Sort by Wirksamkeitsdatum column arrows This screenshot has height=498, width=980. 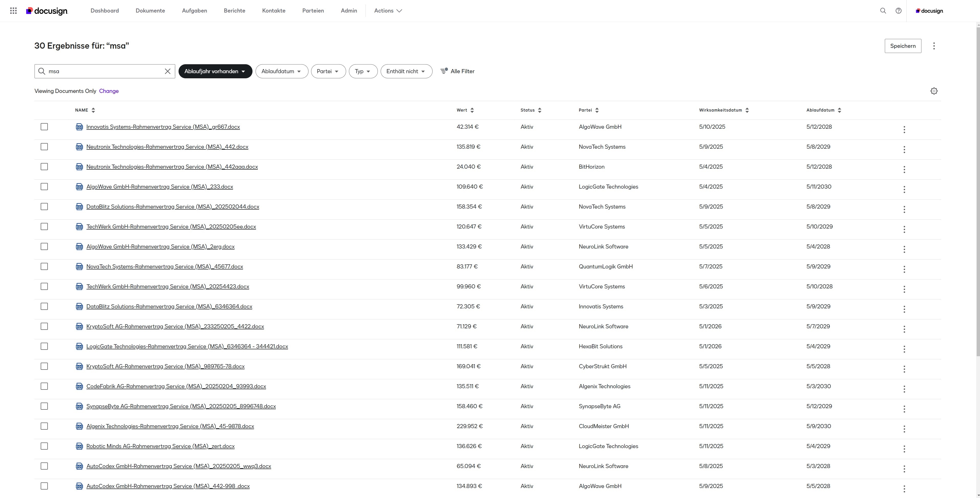[747, 110]
